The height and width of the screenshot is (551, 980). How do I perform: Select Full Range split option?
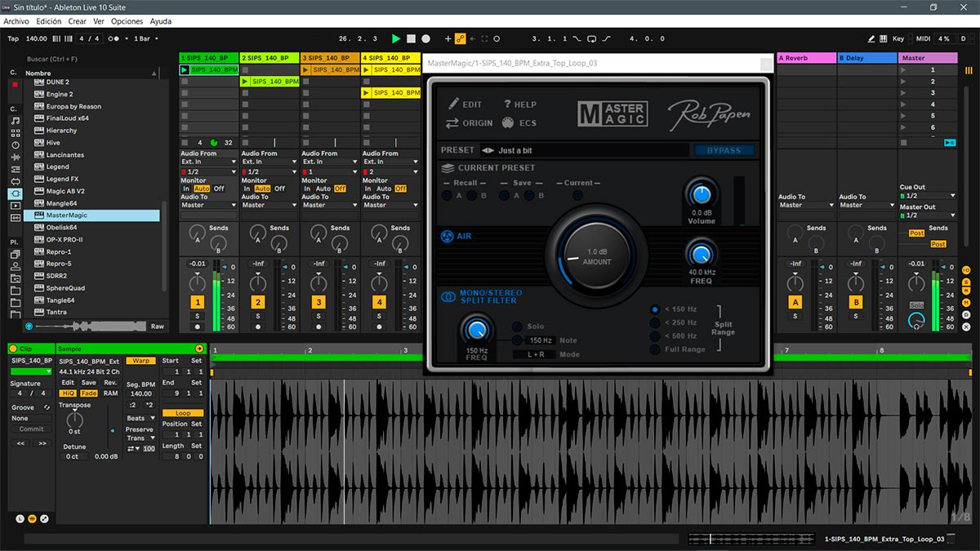[655, 349]
